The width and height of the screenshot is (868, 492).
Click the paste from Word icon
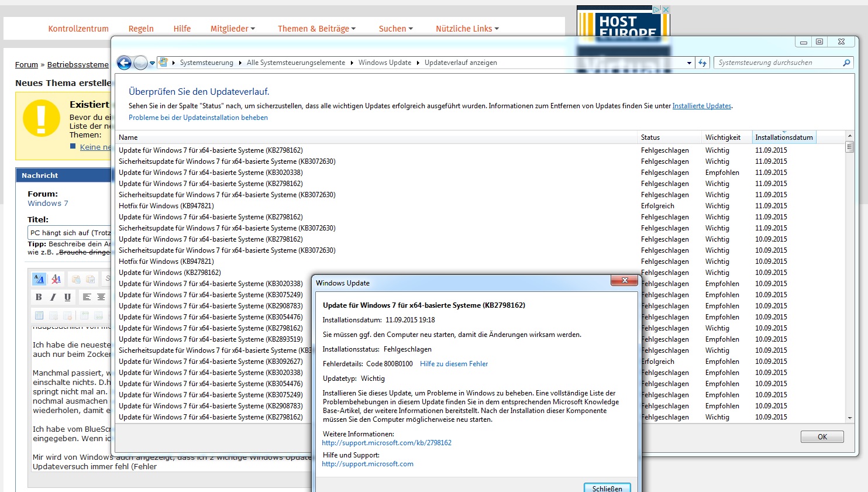91,279
